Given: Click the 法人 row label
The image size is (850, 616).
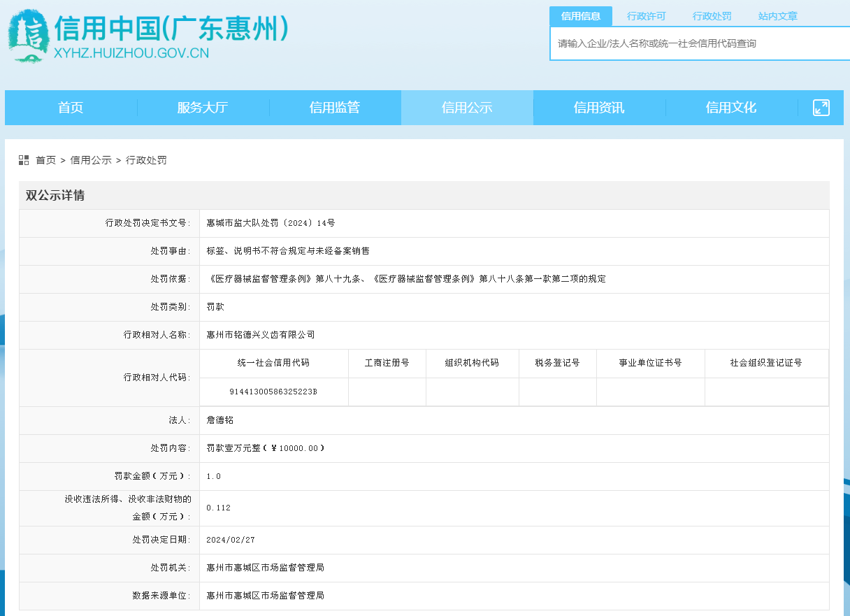Looking at the screenshot, I should click(x=180, y=421).
